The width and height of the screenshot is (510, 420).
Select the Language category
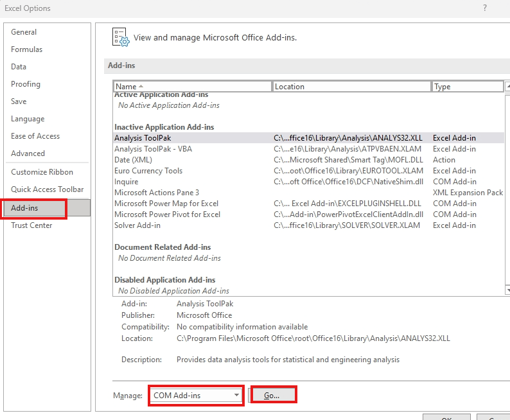(x=28, y=119)
